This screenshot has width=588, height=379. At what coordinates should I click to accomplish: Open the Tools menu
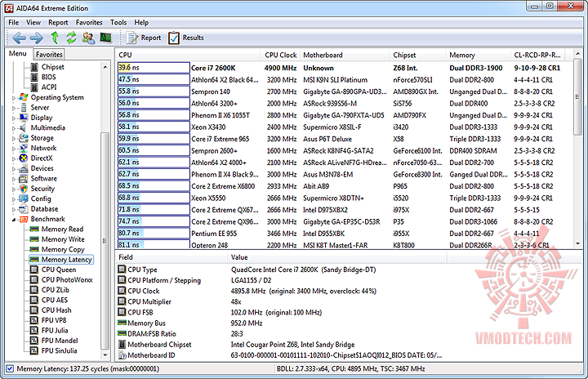(118, 23)
